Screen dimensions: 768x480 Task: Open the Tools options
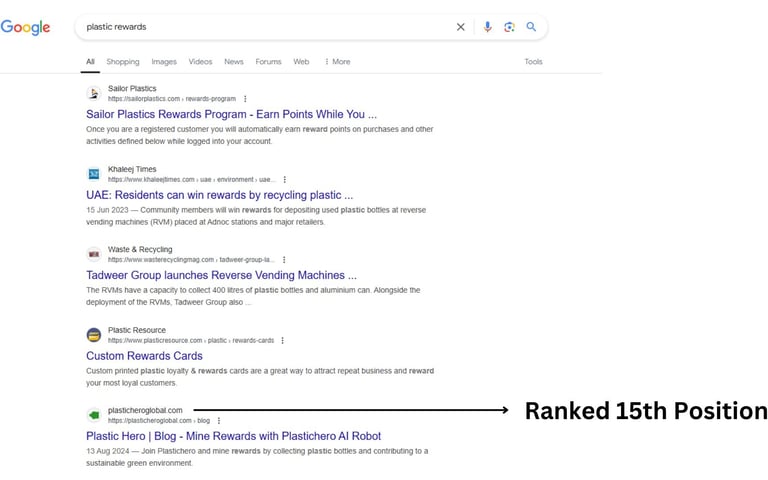click(x=533, y=62)
